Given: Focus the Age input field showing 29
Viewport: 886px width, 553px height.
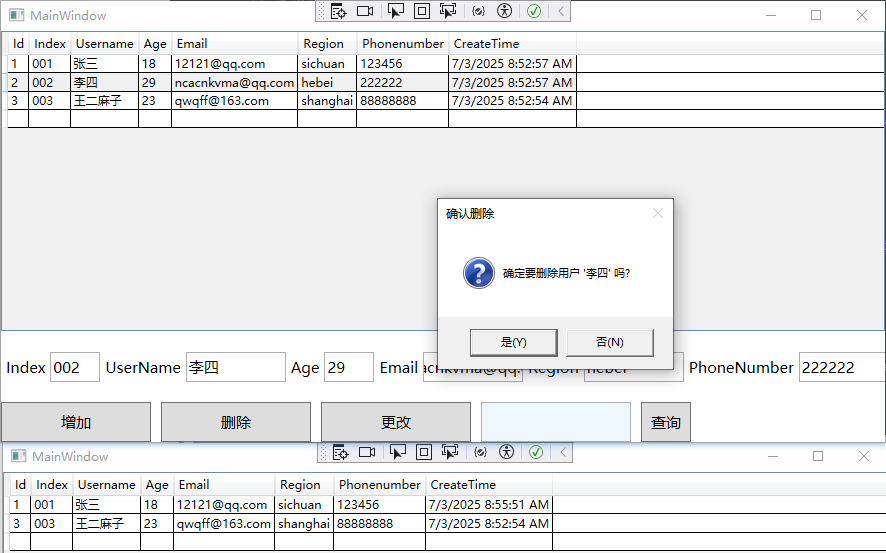Looking at the screenshot, I should point(349,367).
